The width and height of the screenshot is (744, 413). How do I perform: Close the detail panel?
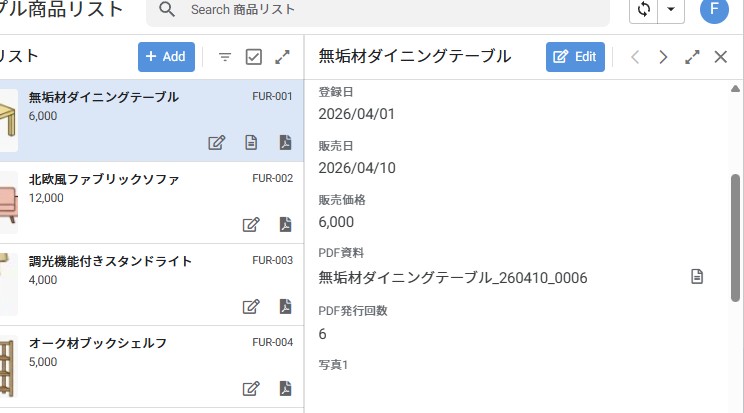point(720,57)
